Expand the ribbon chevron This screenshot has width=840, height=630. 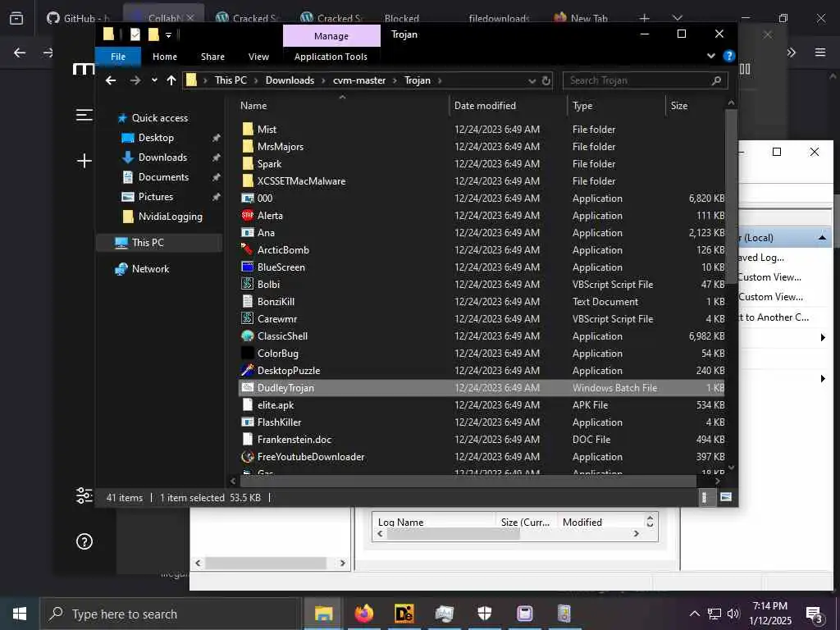tap(711, 56)
